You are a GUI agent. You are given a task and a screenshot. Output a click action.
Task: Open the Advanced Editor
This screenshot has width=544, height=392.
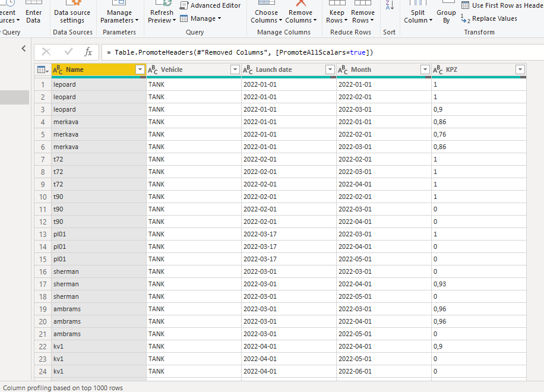[210, 5]
